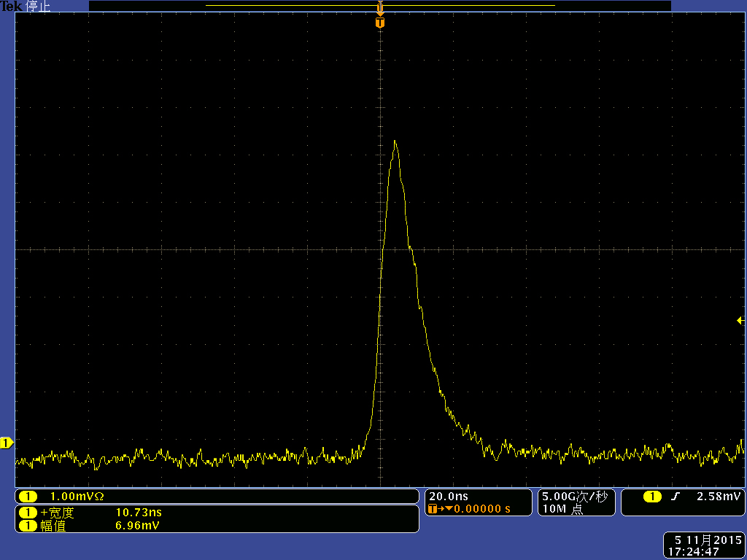Click the 10M 点 record length readout
This screenshot has height=560, width=747.
[562, 509]
